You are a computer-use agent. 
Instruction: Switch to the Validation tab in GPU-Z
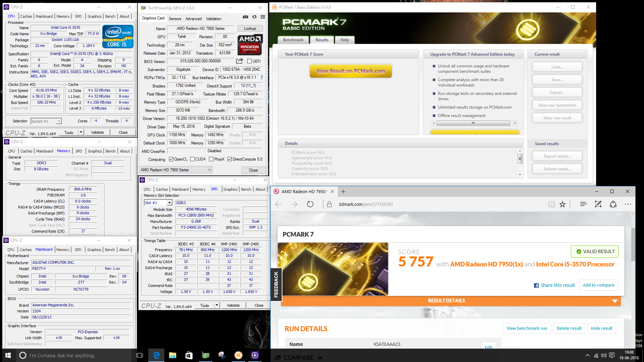tap(213, 19)
